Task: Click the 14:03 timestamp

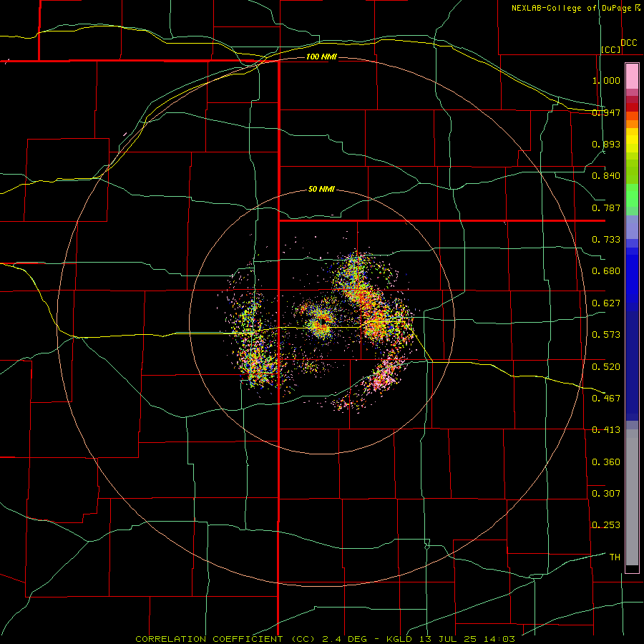Action: click(x=499, y=639)
